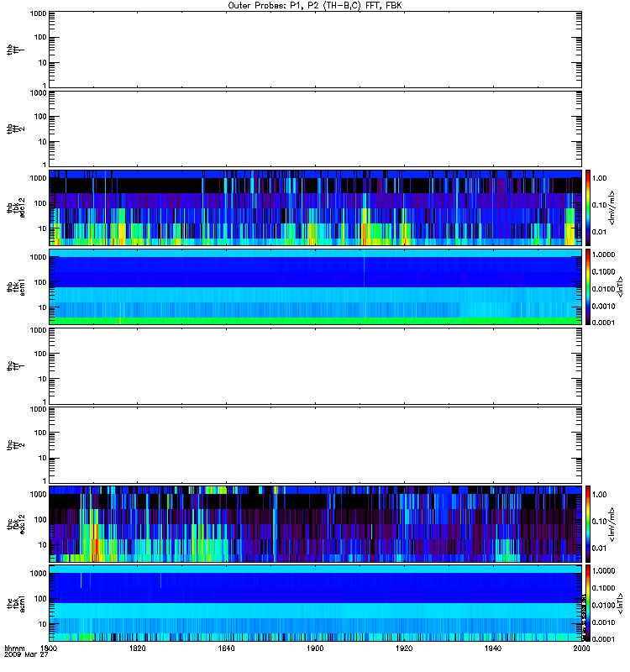
Task: Click the 'hhmm' time axis unit label
Action: point(14,648)
